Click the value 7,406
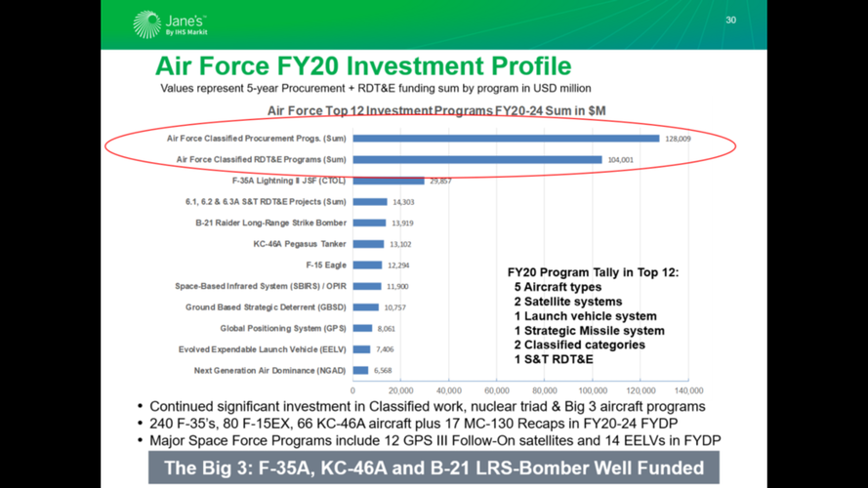Viewport: 868px width, 488px height. tap(385, 349)
